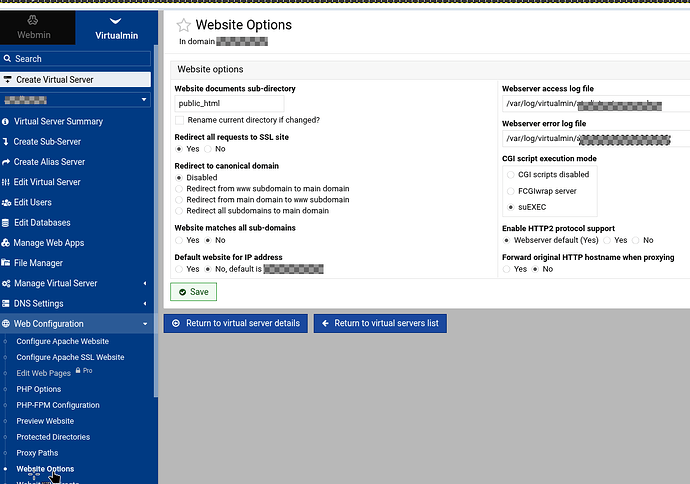The width and height of the screenshot is (690, 484).
Task: Click the search magnifier icon
Action: [7, 59]
